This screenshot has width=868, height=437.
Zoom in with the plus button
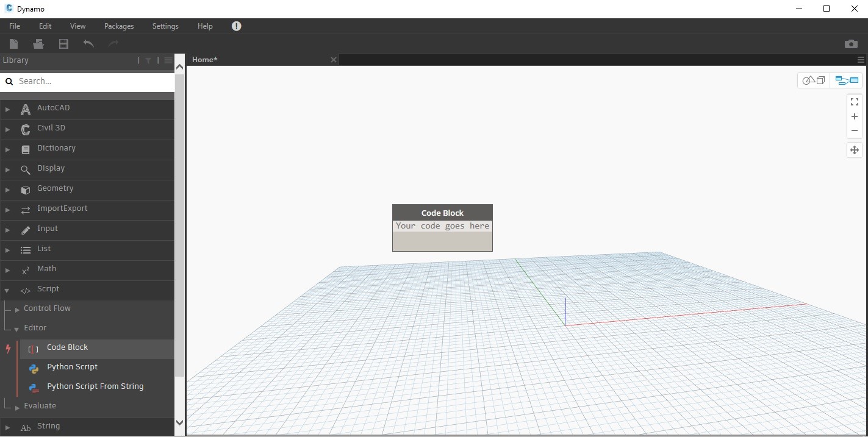(855, 116)
